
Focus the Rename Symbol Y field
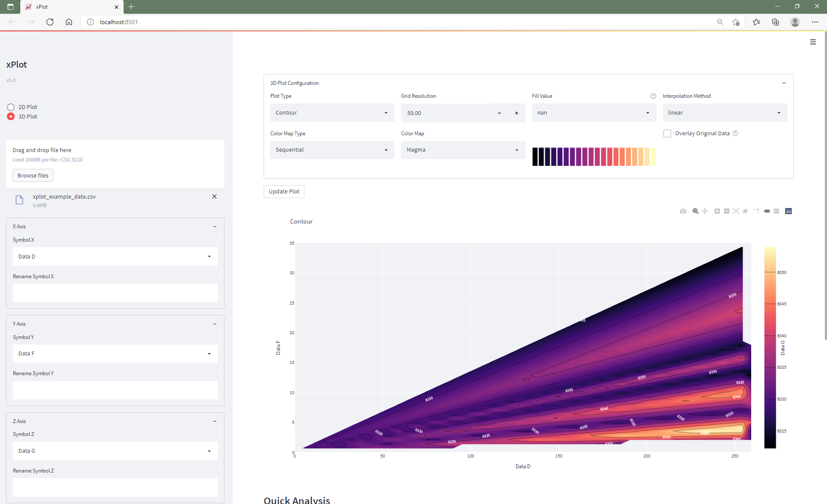[x=115, y=390]
